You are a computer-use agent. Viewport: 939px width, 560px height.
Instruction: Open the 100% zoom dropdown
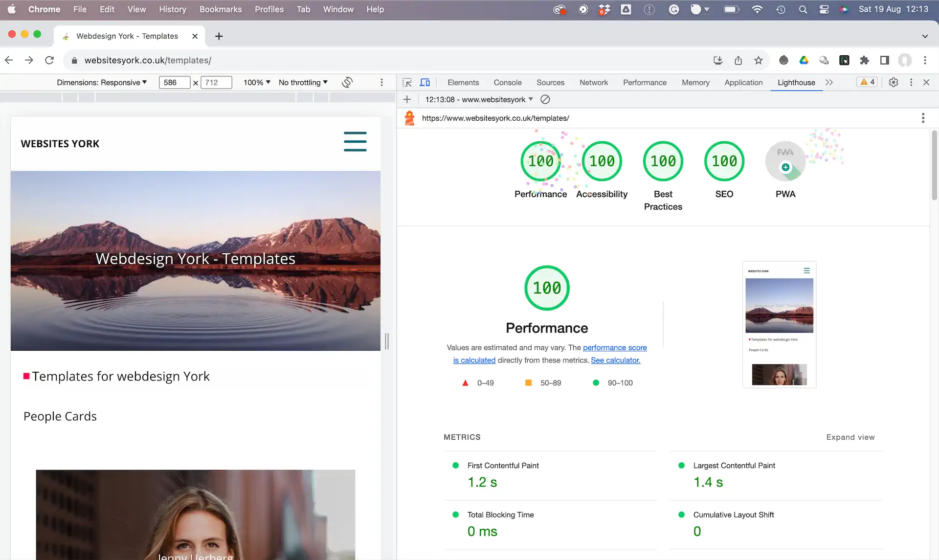coord(257,82)
